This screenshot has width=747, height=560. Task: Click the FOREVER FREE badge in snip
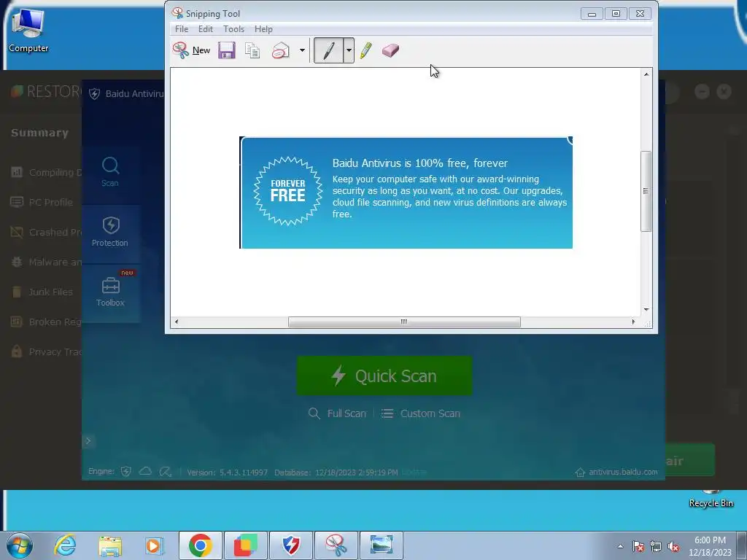click(287, 190)
